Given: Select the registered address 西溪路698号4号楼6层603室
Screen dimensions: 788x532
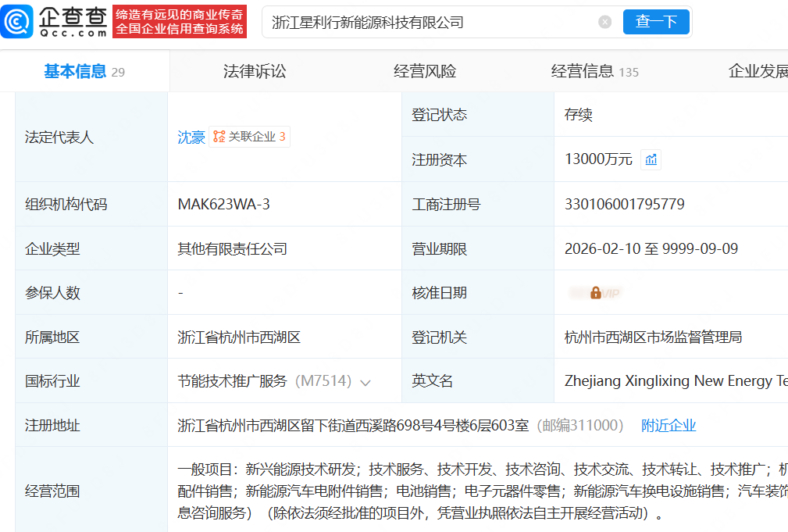Looking at the screenshot, I should pyautogui.click(x=353, y=426).
